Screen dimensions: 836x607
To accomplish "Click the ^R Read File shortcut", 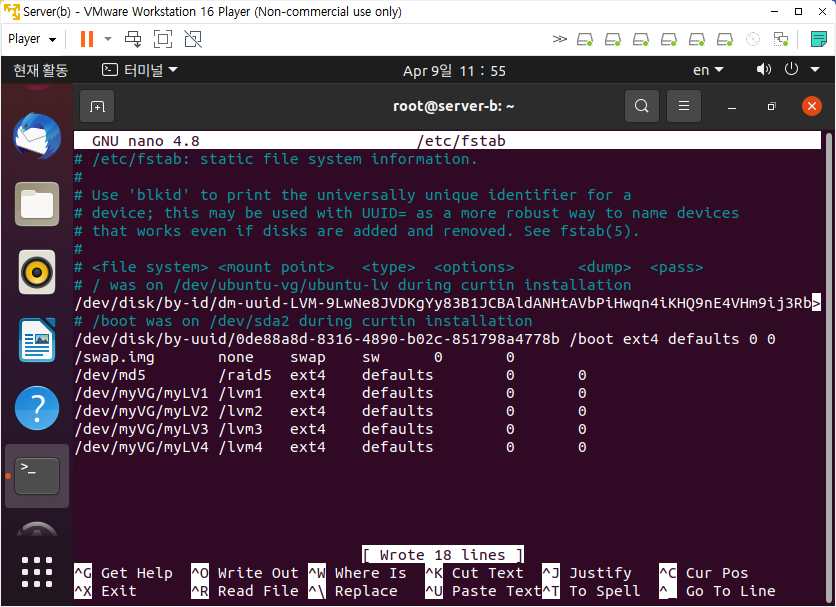I will 245,591.
